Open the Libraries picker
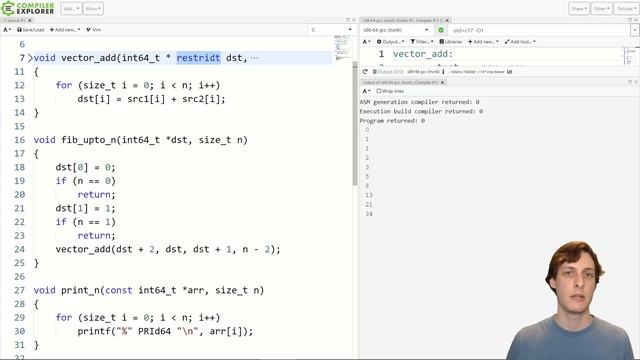Image resolution: width=640 pixels, height=360 pixels. pos(451,42)
